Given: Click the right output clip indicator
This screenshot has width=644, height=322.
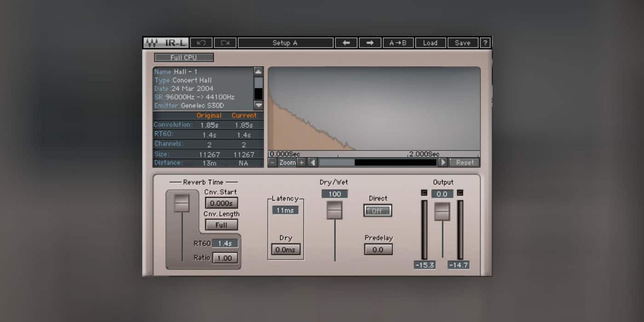Looking at the screenshot, I should coord(460,193).
